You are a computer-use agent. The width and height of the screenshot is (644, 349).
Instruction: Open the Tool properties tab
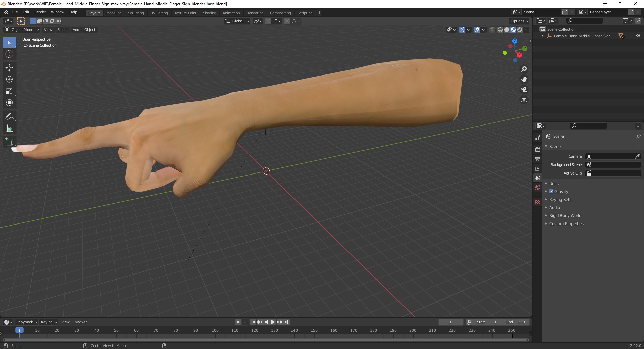coord(538,138)
